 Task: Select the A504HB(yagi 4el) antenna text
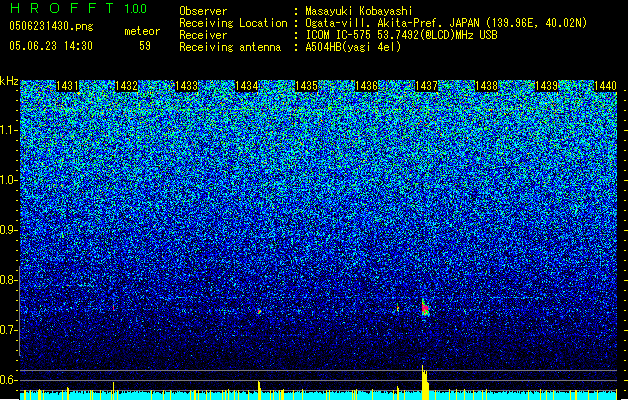pyautogui.click(x=353, y=47)
